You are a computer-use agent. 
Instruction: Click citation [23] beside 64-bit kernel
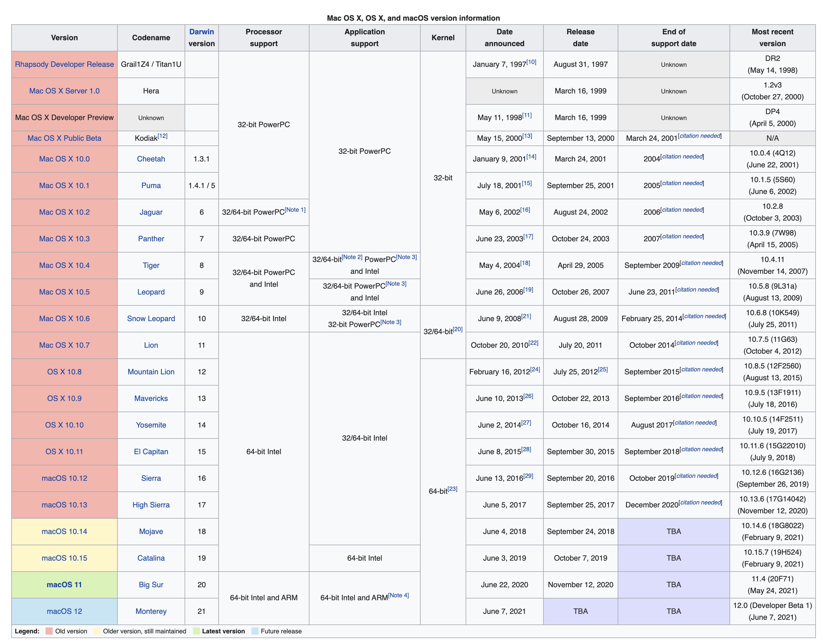(452, 489)
